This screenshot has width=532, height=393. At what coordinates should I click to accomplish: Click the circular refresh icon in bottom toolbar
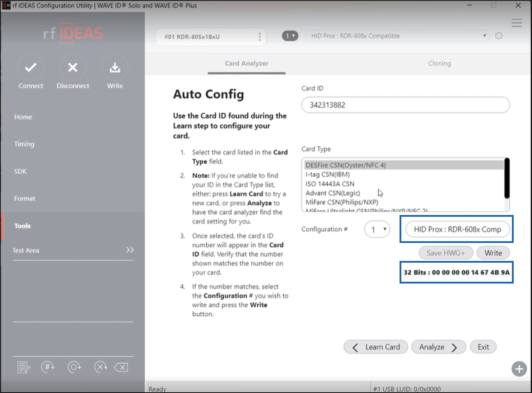coord(74,367)
